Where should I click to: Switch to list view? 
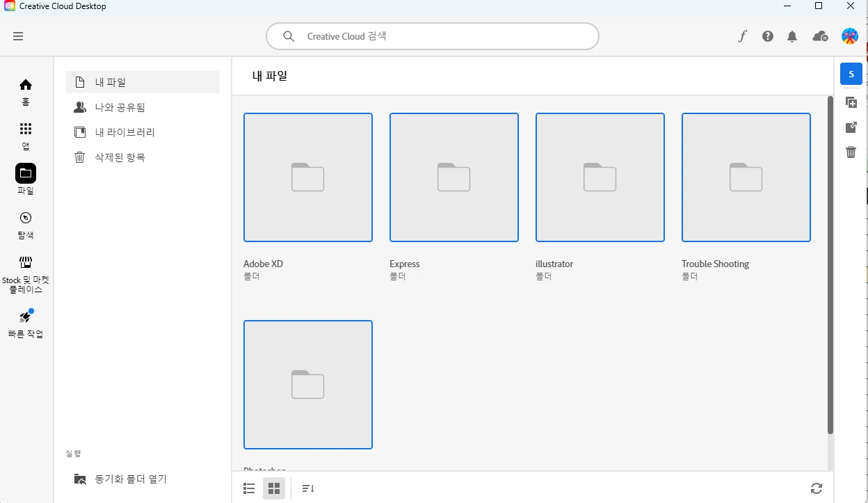tap(249, 488)
